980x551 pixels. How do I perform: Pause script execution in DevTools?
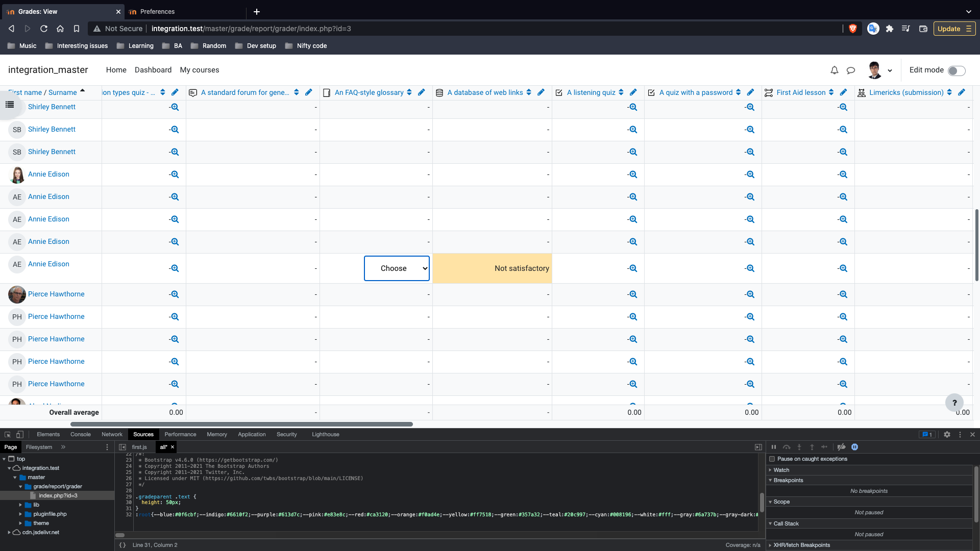click(x=774, y=447)
